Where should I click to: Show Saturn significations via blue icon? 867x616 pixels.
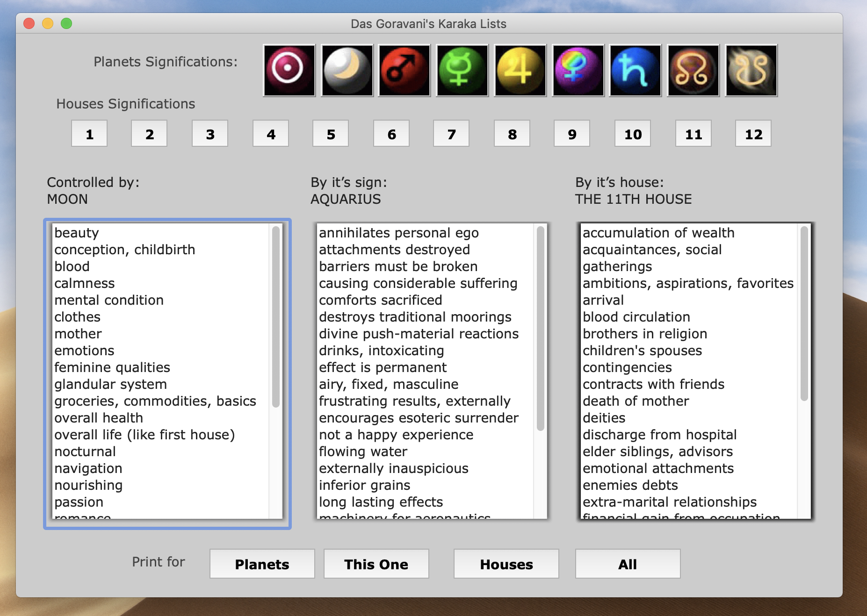pyautogui.click(x=636, y=71)
